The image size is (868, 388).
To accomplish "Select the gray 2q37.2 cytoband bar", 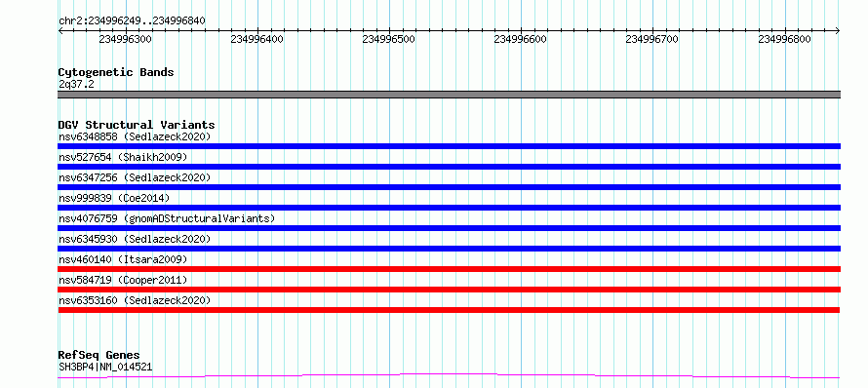I will pos(449,95).
